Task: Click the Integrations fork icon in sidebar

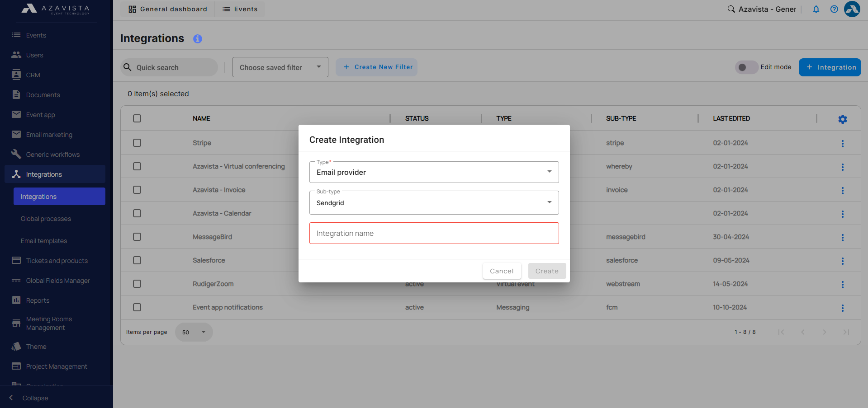Action: (16, 174)
